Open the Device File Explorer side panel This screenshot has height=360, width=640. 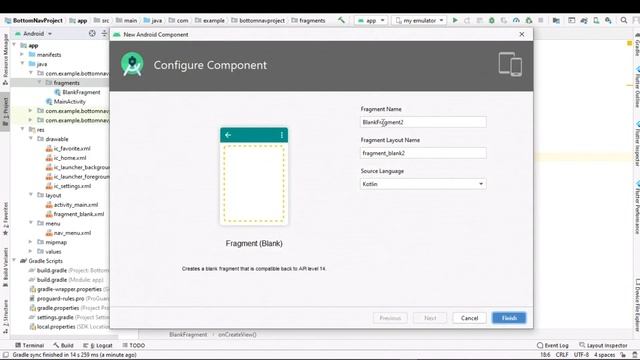[637, 304]
